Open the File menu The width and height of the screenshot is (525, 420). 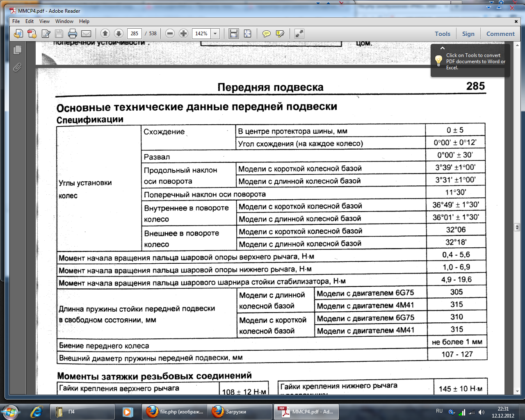point(16,21)
